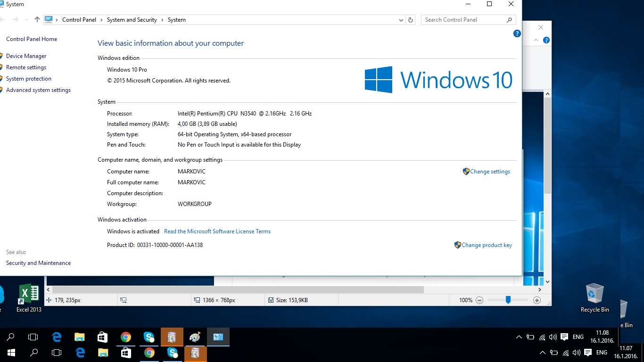Open Security and Maintenance
Image resolution: width=644 pixels, height=362 pixels.
(x=38, y=263)
